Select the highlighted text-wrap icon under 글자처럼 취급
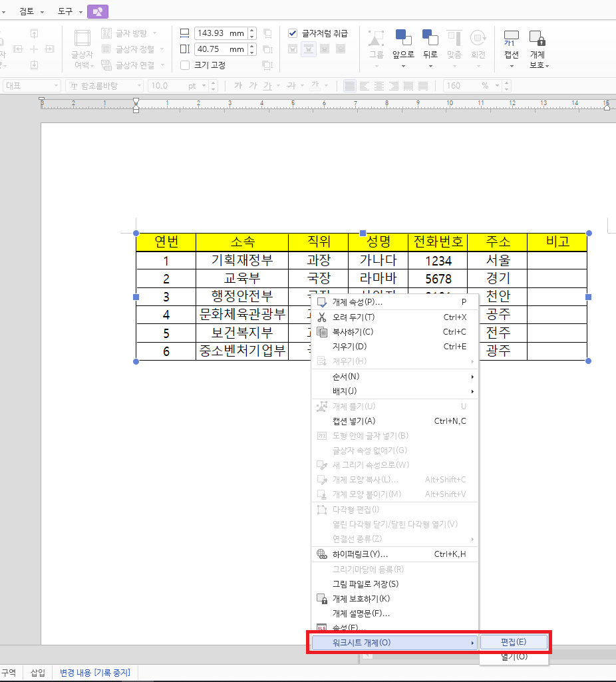This screenshot has height=682, width=616. tap(309, 49)
